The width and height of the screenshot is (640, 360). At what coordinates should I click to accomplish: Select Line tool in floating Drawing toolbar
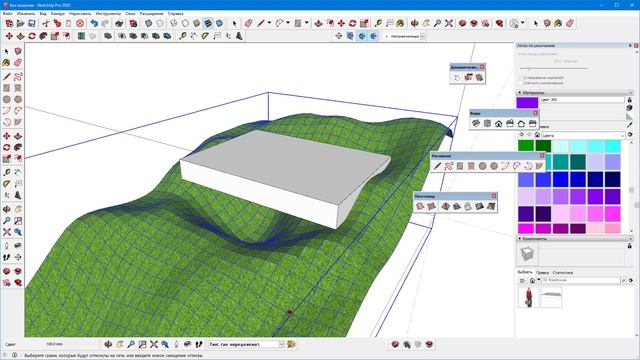tap(438, 166)
